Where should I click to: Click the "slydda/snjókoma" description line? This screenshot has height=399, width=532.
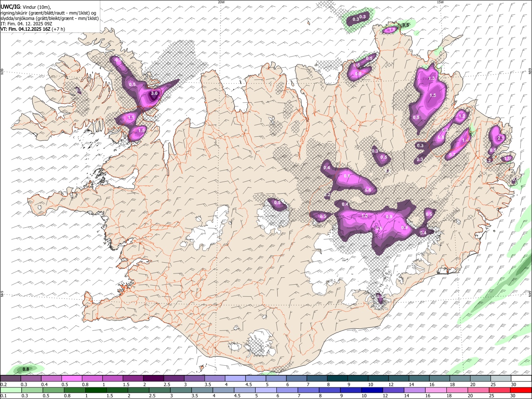click(49, 18)
